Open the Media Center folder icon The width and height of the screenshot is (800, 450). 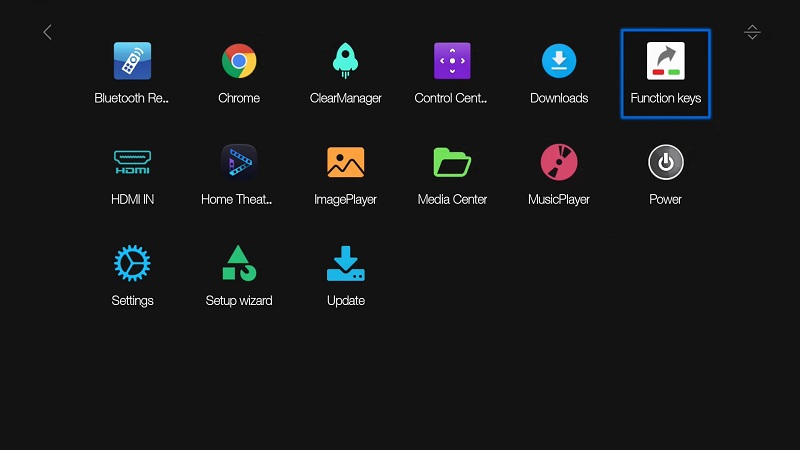[x=452, y=162]
